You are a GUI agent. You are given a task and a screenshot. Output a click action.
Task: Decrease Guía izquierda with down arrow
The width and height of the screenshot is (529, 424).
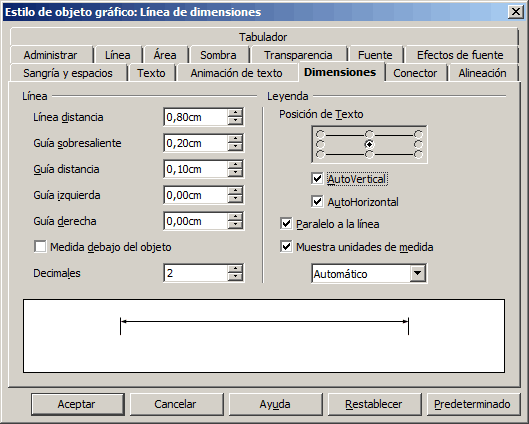(235, 198)
